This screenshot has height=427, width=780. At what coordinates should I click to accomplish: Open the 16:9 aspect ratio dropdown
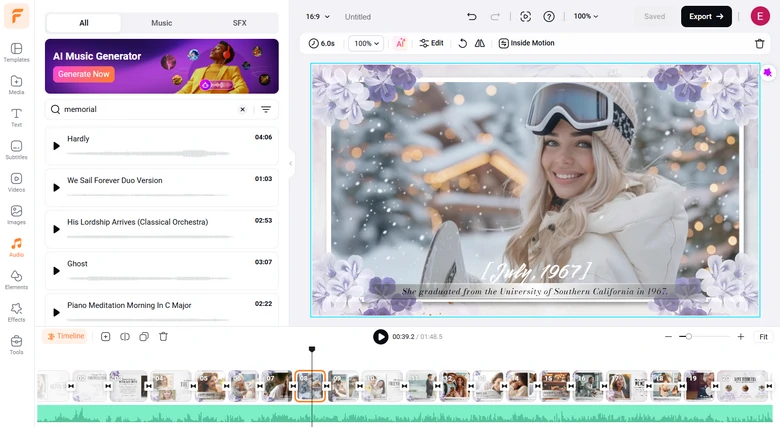pyautogui.click(x=318, y=16)
